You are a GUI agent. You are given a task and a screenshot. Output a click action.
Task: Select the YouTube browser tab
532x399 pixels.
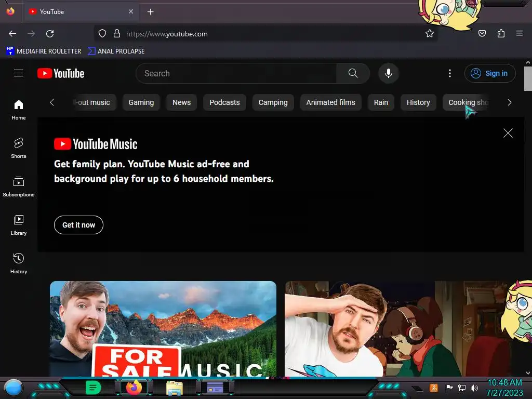[x=81, y=11]
